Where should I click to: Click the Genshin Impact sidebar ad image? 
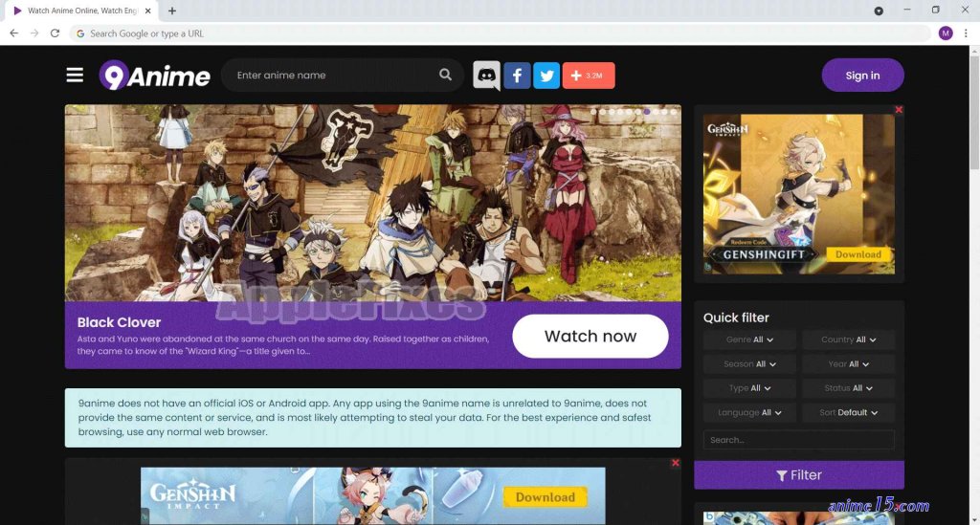799,193
